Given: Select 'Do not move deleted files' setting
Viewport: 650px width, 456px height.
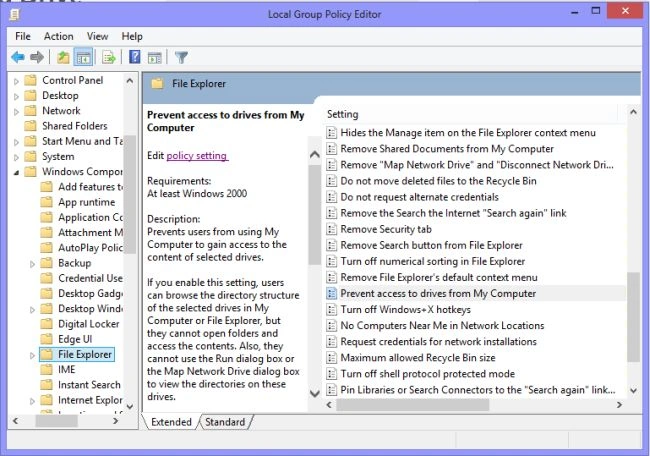Looking at the screenshot, I should [x=439, y=181].
